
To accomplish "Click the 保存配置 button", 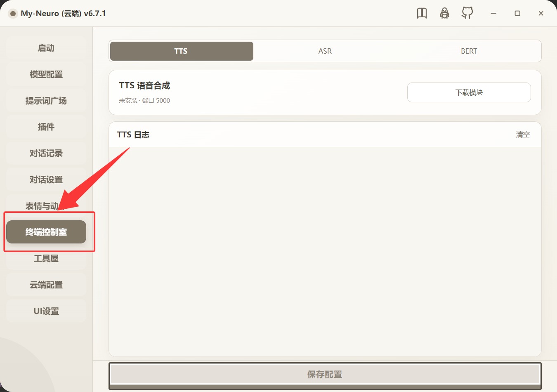I will point(325,375).
